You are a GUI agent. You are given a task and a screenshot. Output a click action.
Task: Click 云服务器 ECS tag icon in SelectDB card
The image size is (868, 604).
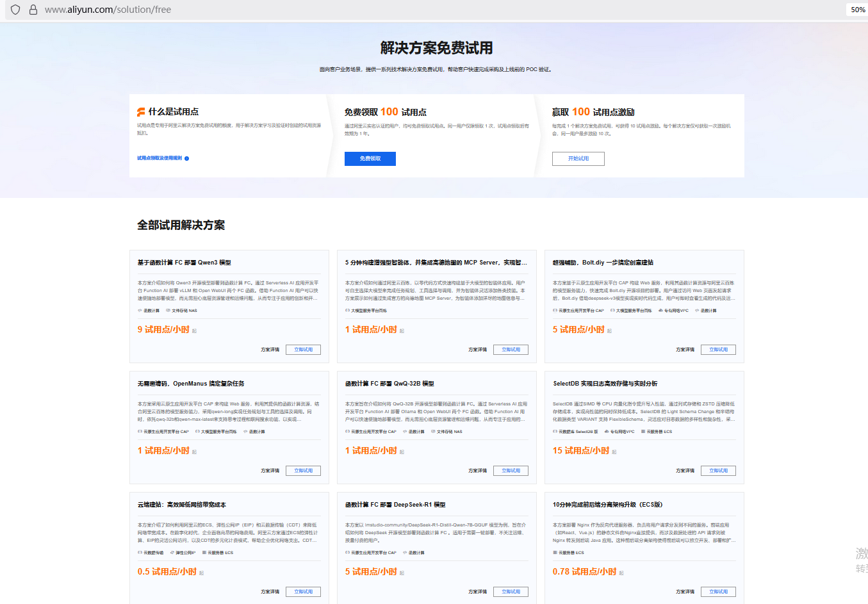click(643, 432)
